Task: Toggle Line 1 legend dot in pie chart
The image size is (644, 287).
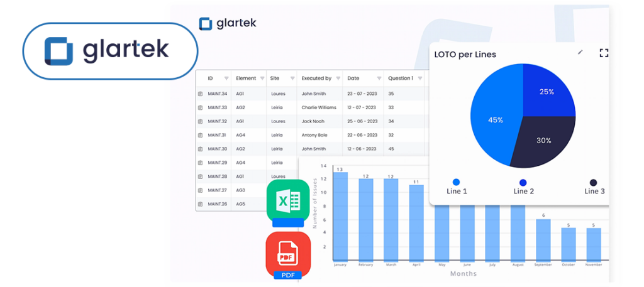Action: (456, 182)
